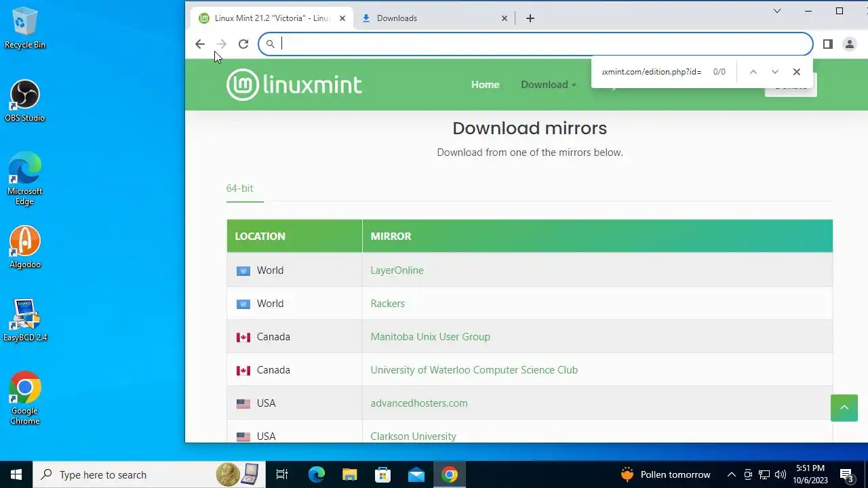The height and width of the screenshot is (488, 868).
Task: Select the 64-bit tab
Action: click(x=239, y=188)
